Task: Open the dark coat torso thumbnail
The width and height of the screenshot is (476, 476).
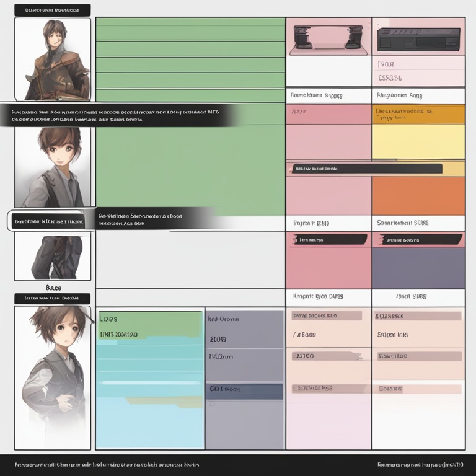Action: click(53, 257)
